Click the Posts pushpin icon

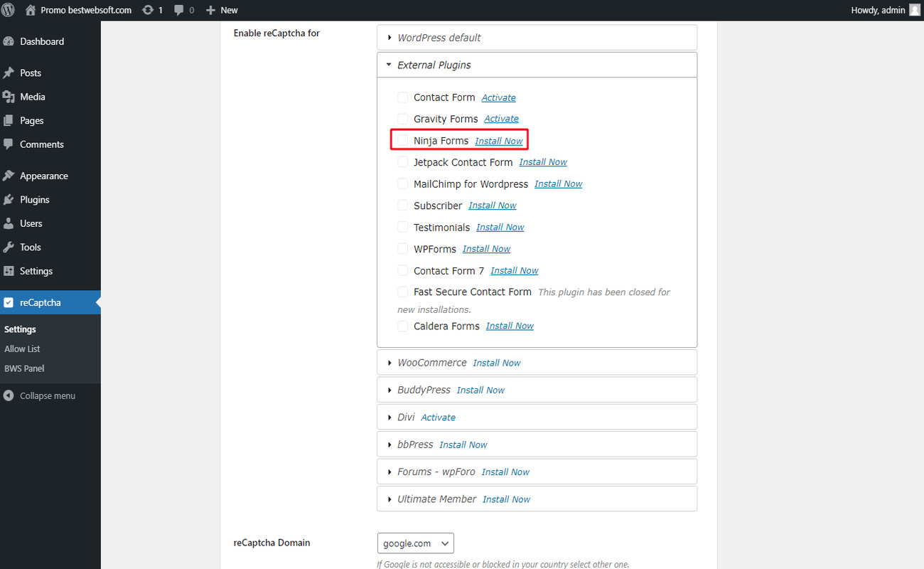(x=9, y=73)
